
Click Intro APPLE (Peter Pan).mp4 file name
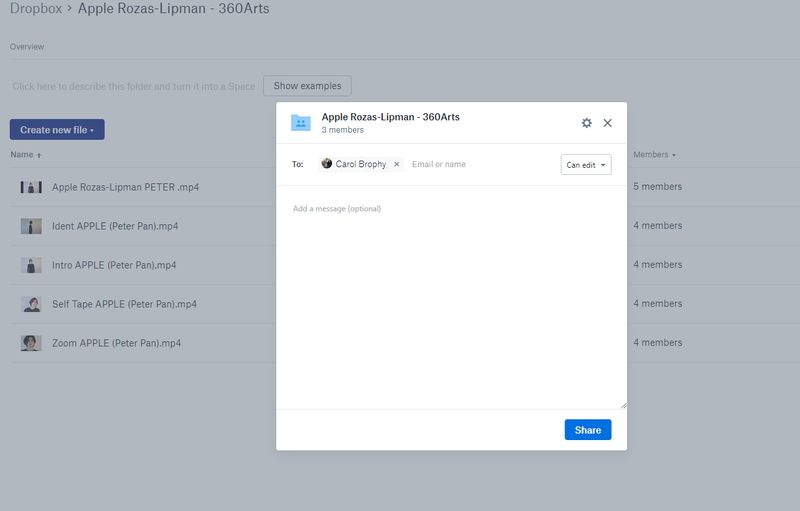click(x=114, y=265)
